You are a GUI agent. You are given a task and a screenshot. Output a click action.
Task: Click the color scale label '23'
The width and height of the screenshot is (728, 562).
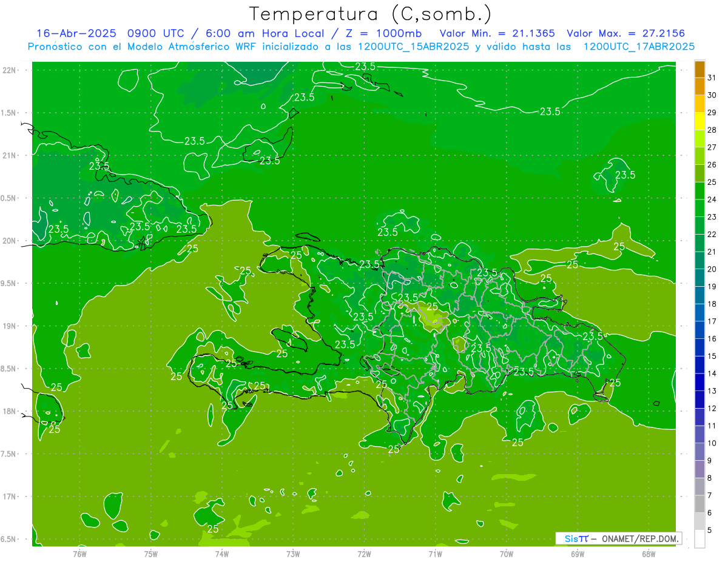[x=712, y=217]
